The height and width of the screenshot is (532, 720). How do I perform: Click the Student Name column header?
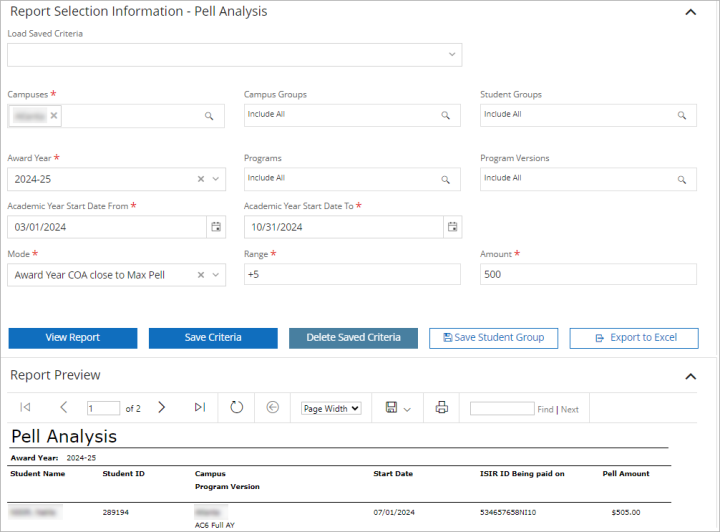[38, 474]
